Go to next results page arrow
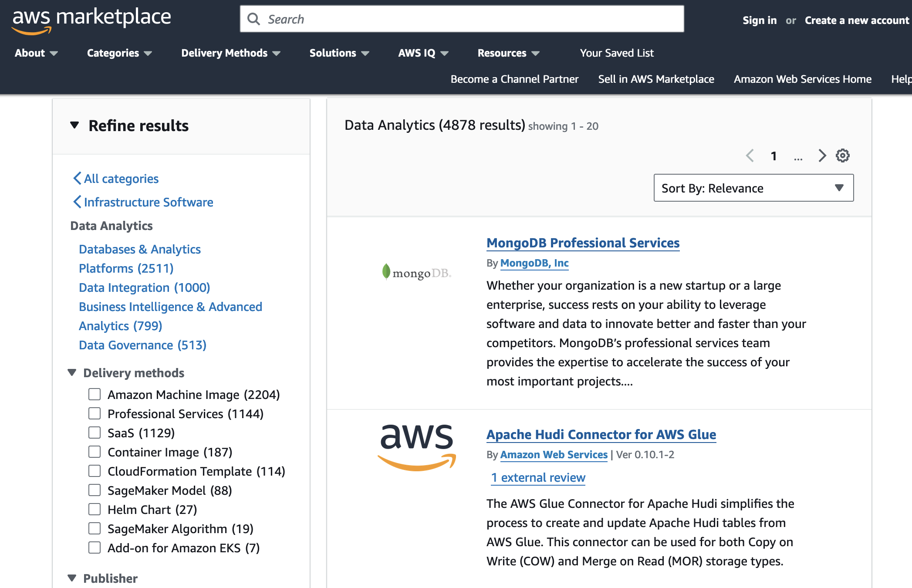The width and height of the screenshot is (912, 588). point(821,155)
